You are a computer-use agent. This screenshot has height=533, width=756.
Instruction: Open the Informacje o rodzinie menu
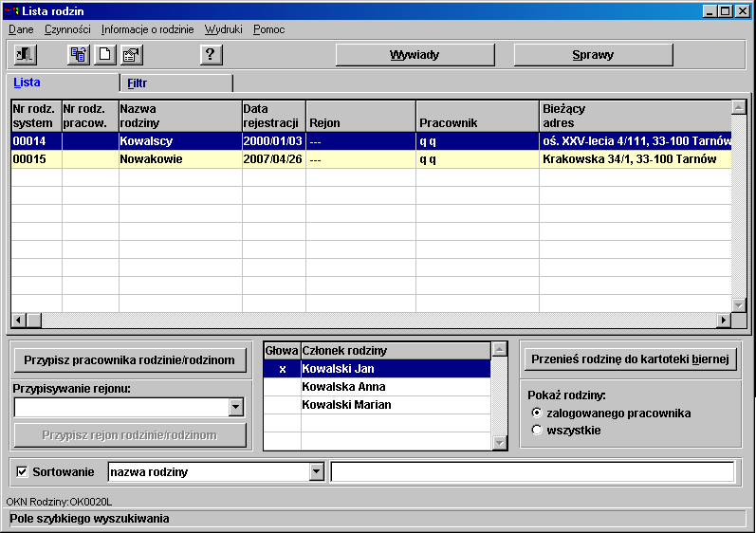148,29
